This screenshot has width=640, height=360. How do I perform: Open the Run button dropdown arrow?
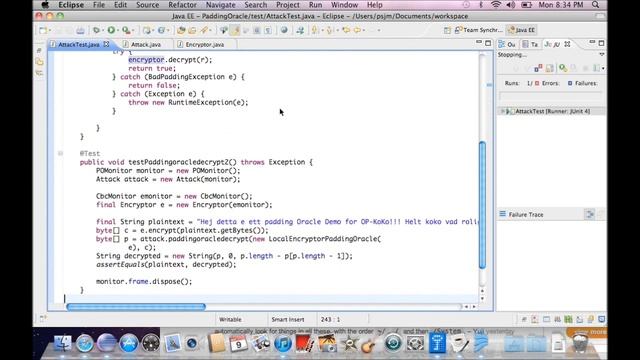pyautogui.click(x=118, y=31)
